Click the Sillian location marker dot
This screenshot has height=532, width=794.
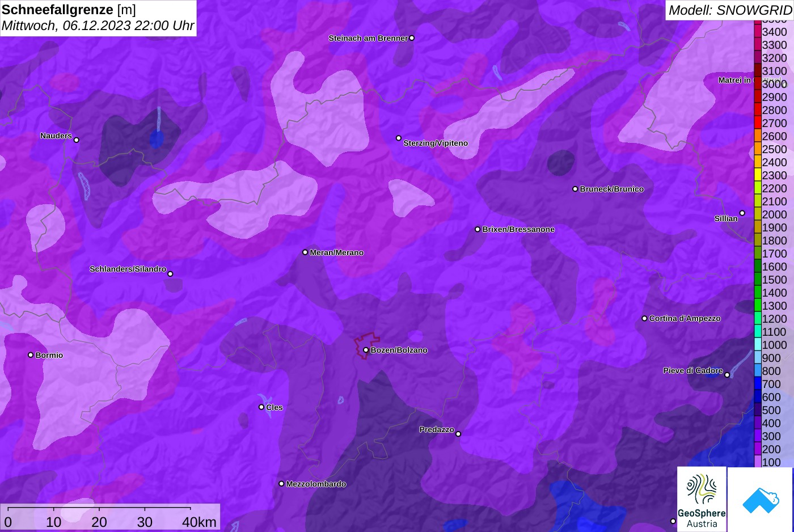click(742, 213)
